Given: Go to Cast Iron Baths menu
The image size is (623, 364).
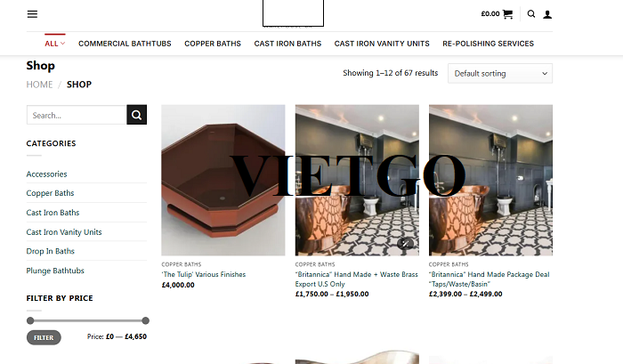Looking at the screenshot, I should coord(287,44).
